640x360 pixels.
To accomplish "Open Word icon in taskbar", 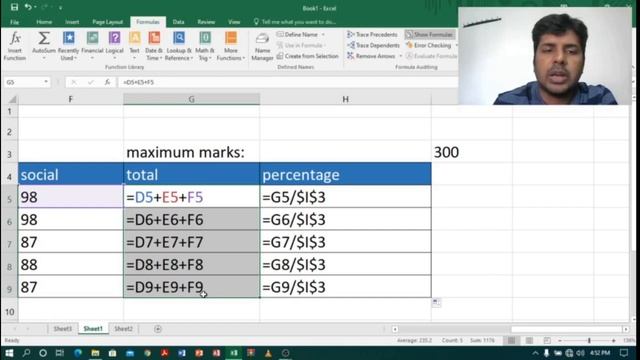I will coord(182,353).
